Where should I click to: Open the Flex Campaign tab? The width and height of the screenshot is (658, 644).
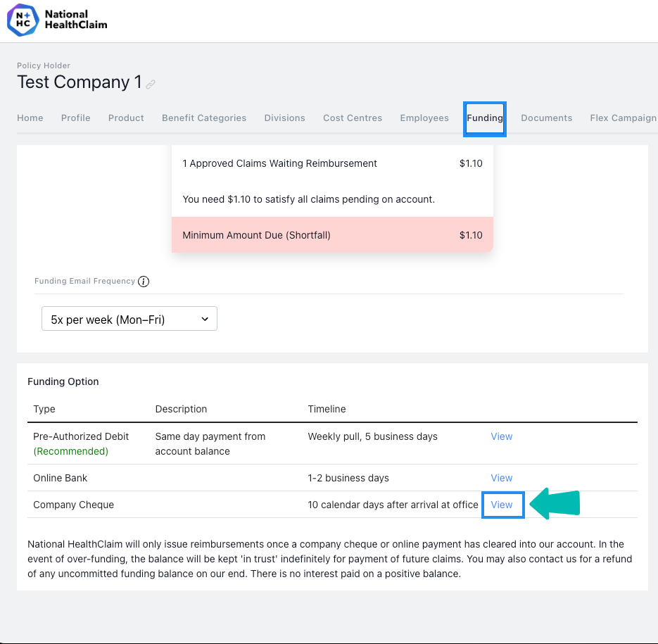pyautogui.click(x=624, y=118)
